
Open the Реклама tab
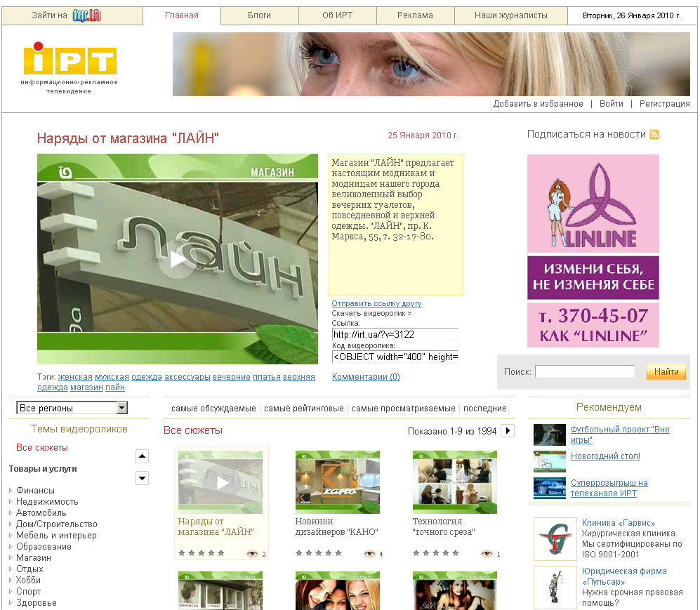coord(415,15)
